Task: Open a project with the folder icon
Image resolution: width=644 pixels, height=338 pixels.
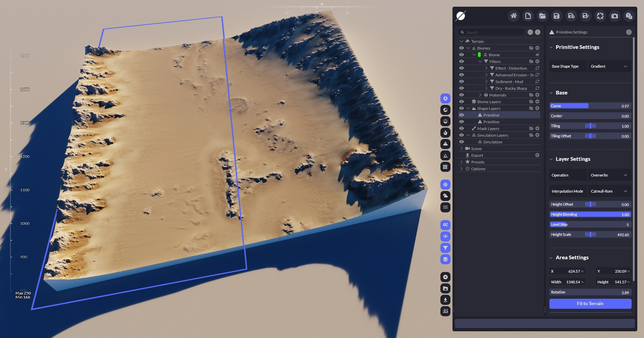Action: click(542, 16)
